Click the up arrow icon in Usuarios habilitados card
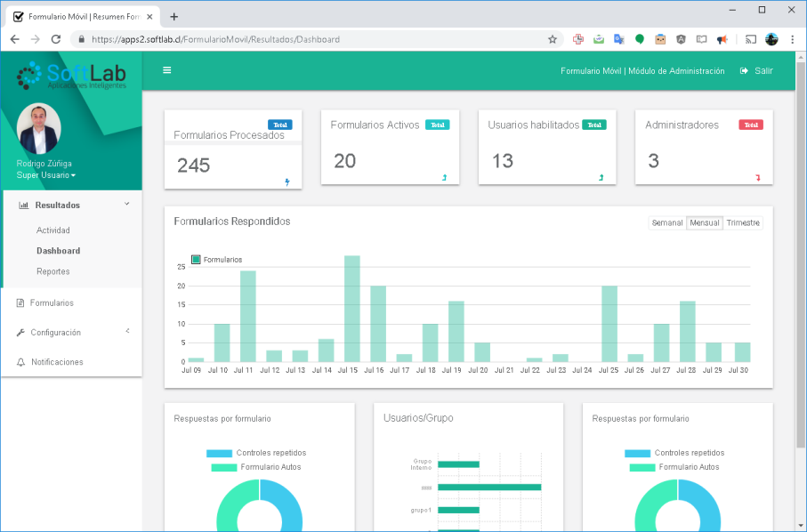Viewport: 807px width, 532px height. pos(601,178)
